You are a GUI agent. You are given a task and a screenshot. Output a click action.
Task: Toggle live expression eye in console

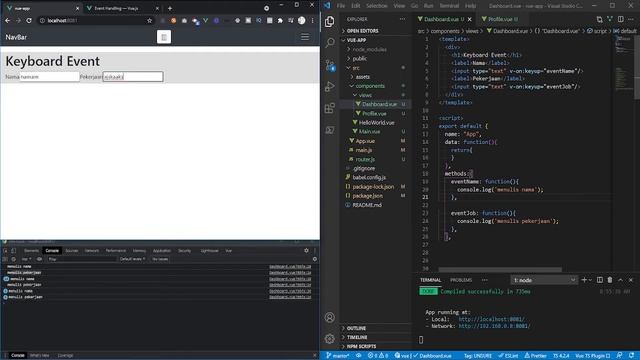(x=40, y=259)
